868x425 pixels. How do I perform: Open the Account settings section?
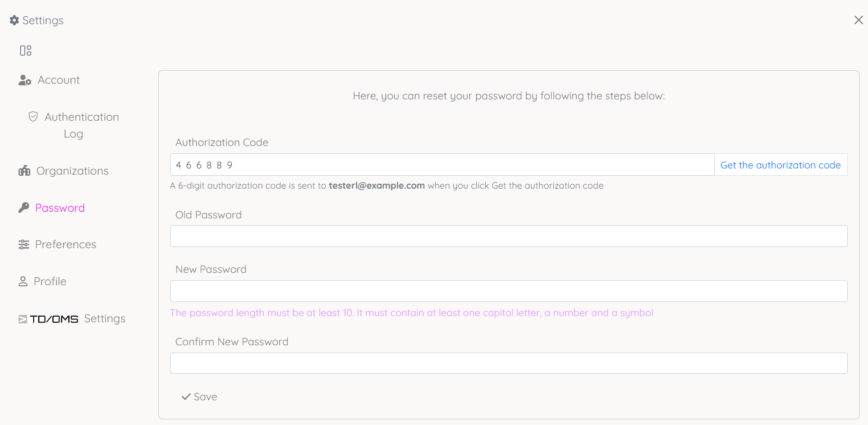click(58, 80)
